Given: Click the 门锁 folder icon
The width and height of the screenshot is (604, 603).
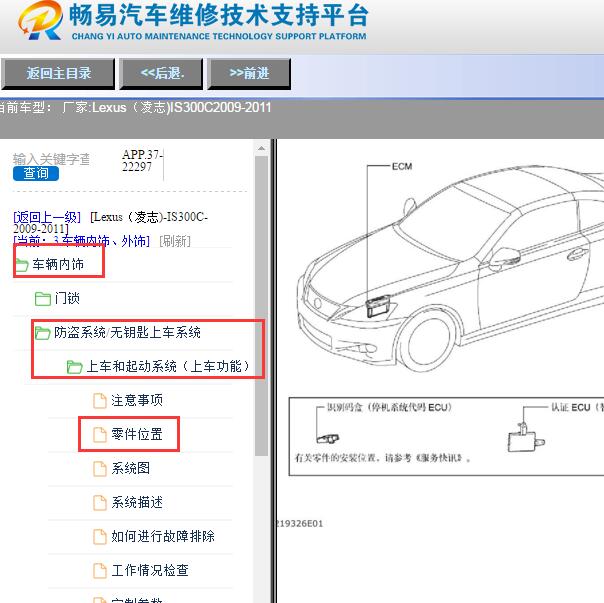Looking at the screenshot, I should (43, 299).
